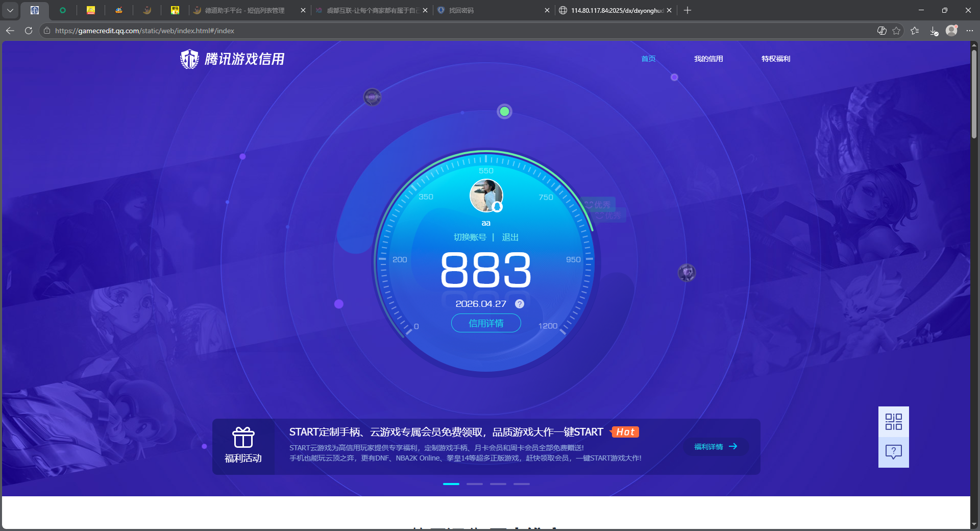Select the second carousel indicator dot
Viewport: 980px width, 531px height.
(x=475, y=484)
